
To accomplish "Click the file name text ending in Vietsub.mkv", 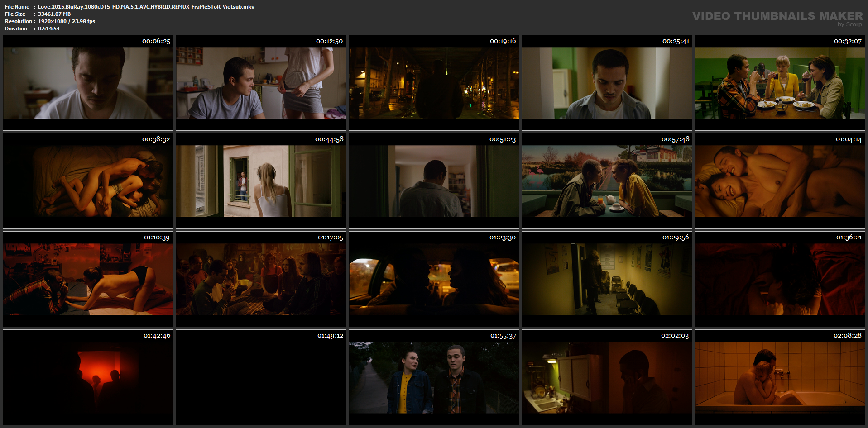I will point(146,7).
